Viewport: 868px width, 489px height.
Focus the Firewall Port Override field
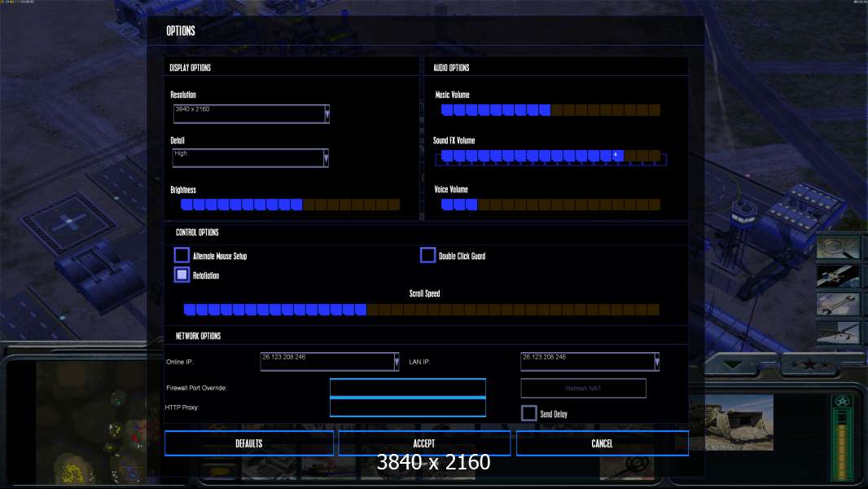click(x=408, y=388)
